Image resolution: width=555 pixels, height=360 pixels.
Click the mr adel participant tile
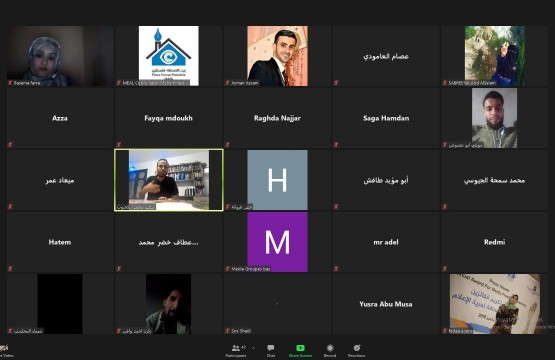386,242
